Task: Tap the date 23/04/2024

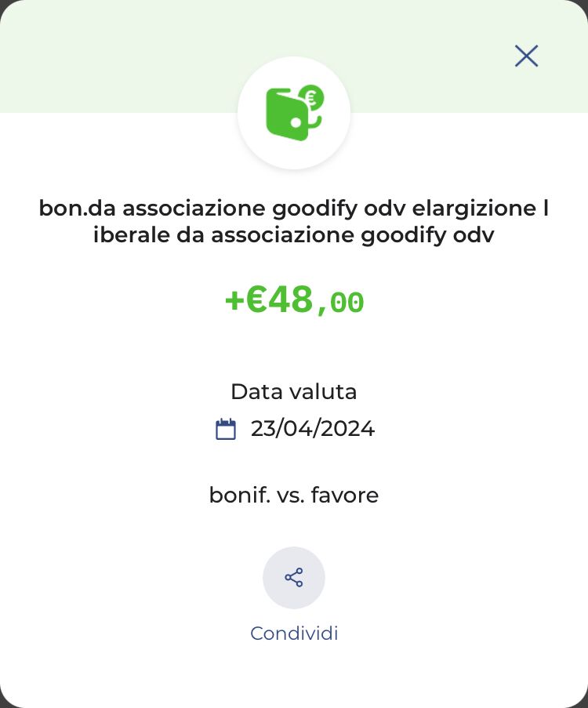Action: [312, 429]
